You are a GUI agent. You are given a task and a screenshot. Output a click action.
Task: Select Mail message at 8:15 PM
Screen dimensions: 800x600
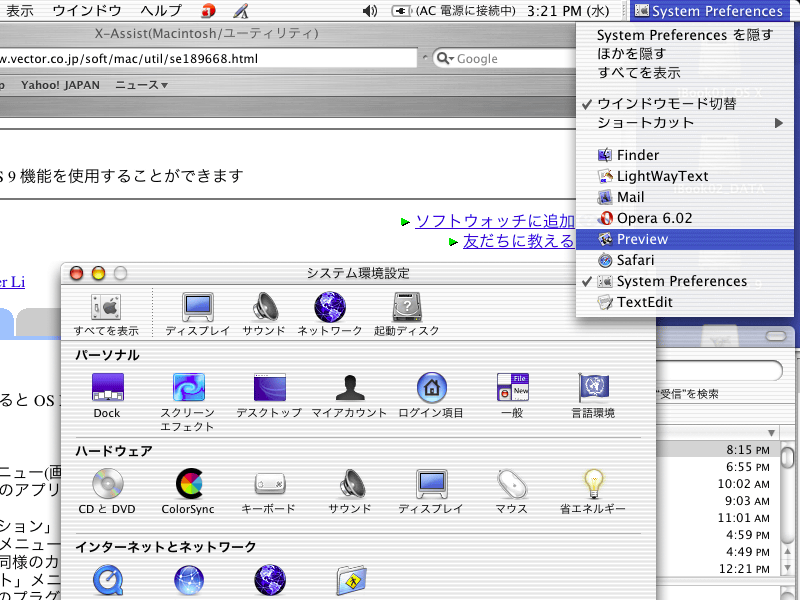click(719, 449)
